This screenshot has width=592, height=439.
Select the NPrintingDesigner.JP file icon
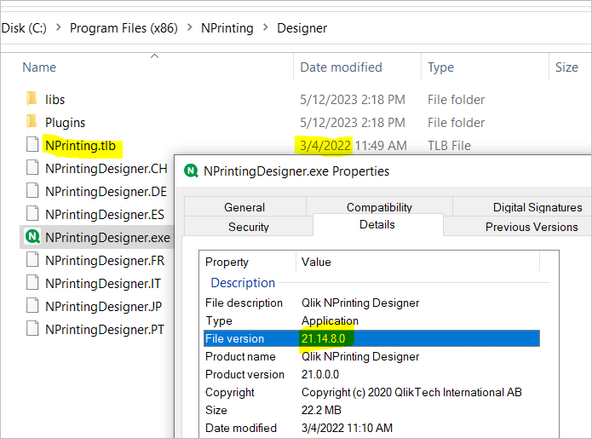[32, 306]
